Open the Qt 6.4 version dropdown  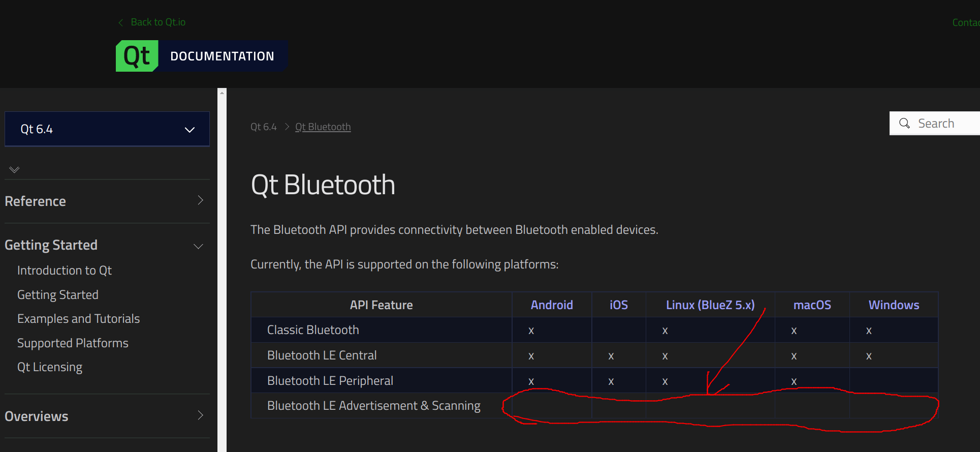point(107,129)
